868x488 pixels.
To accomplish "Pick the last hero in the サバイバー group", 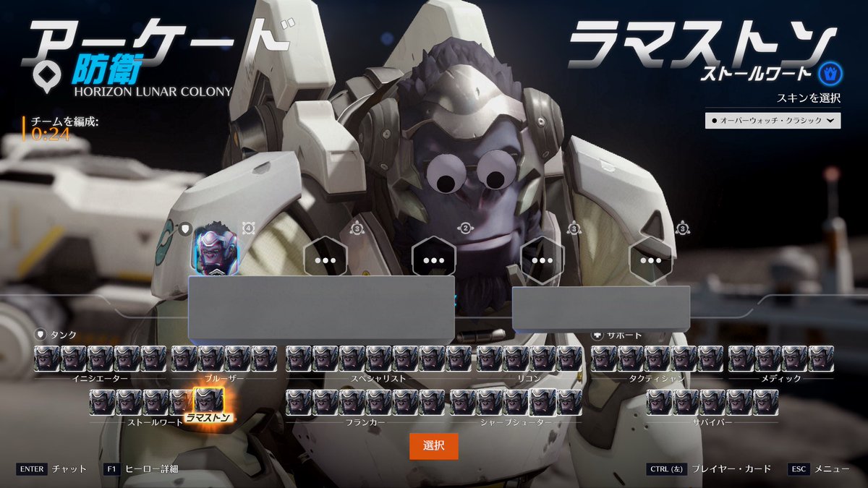I will (x=766, y=402).
